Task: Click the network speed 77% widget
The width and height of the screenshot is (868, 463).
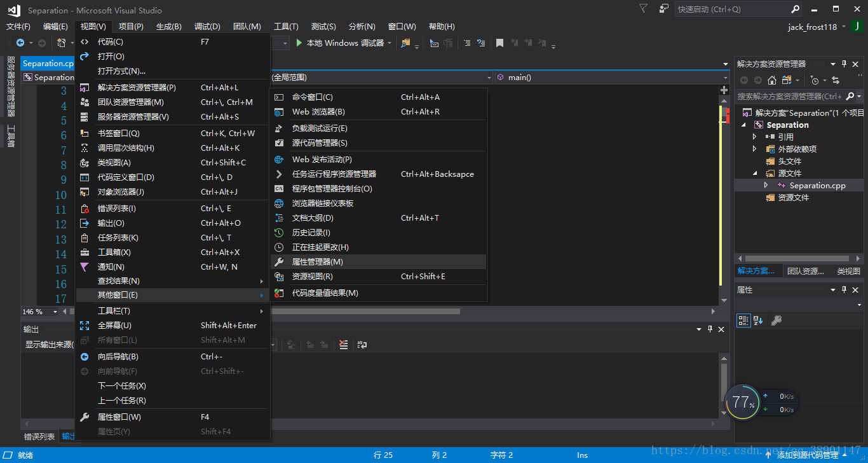Action: coord(761,402)
